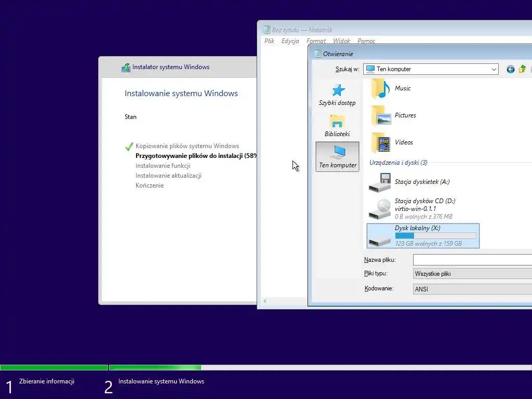Open the Kodowanie ANSI dropdown
The height and width of the screenshot is (399, 532).
(x=472, y=289)
